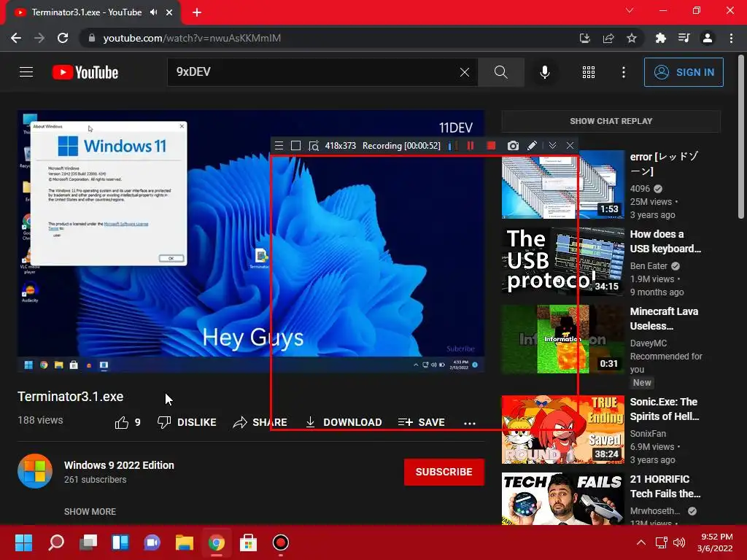Open the Windows 9 2022 Edition channel name
747x560 pixels.
(119, 465)
